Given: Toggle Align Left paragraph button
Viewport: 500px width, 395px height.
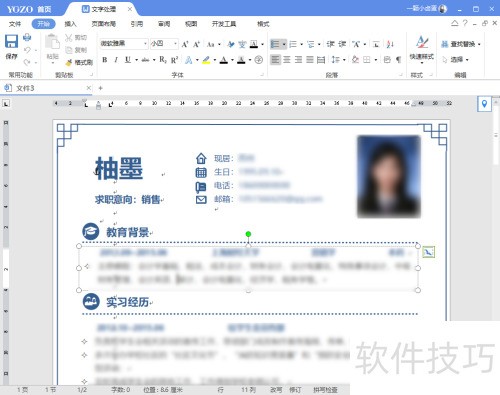Looking at the screenshot, I should [275, 60].
